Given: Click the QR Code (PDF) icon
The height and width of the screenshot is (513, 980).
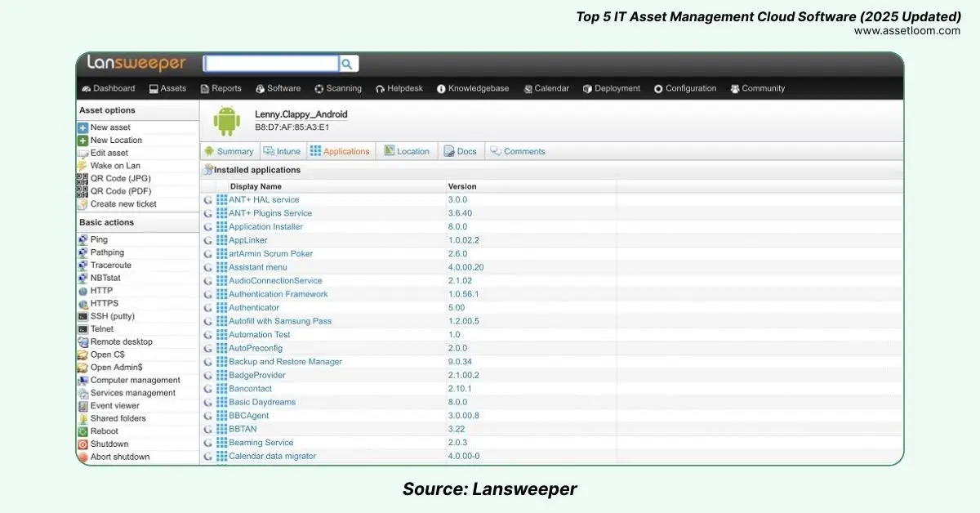Looking at the screenshot, I should point(82,191).
